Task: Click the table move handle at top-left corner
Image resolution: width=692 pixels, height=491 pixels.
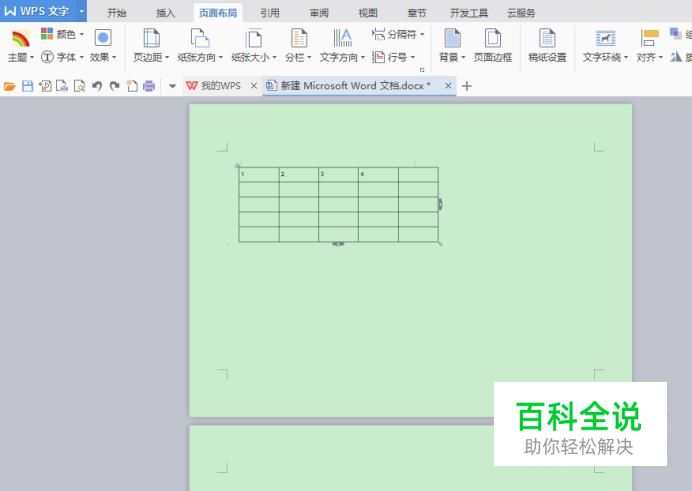Action: [x=237, y=166]
